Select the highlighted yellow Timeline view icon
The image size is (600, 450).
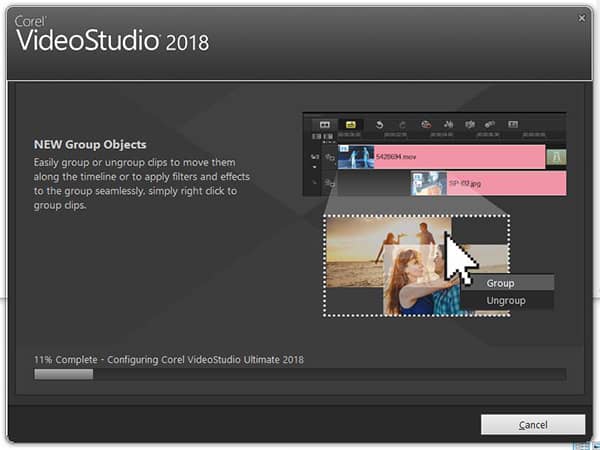pyautogui.click(x=350, y=125)
